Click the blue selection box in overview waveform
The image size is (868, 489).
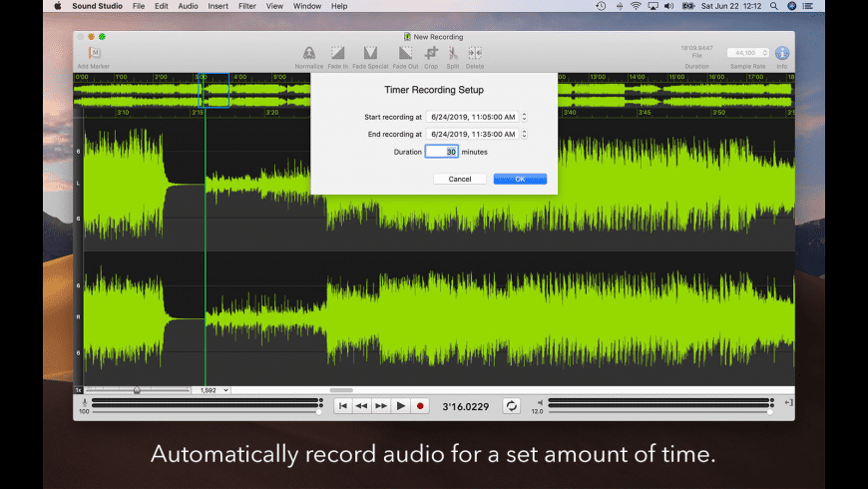point(214,90)
